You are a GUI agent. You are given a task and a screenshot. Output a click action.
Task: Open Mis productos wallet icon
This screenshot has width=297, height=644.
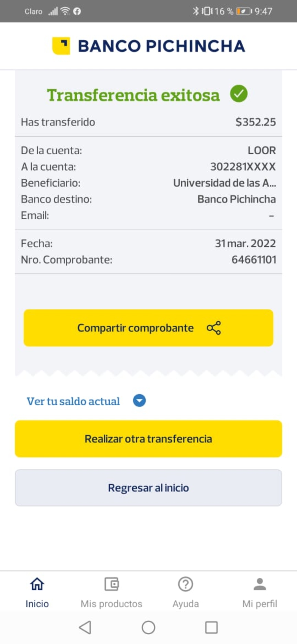pyautogui.click(x=111, y=584)
